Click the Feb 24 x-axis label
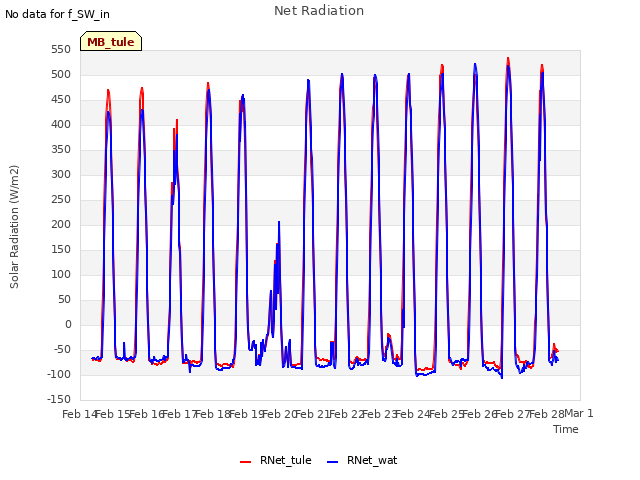Image resolution: width=640 pixels, height=480 pixels. pos(413,414)
